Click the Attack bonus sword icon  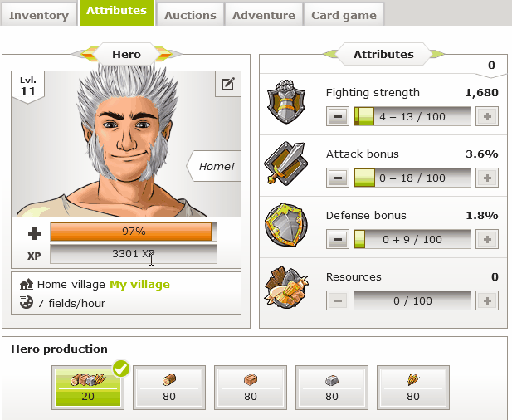286,163
